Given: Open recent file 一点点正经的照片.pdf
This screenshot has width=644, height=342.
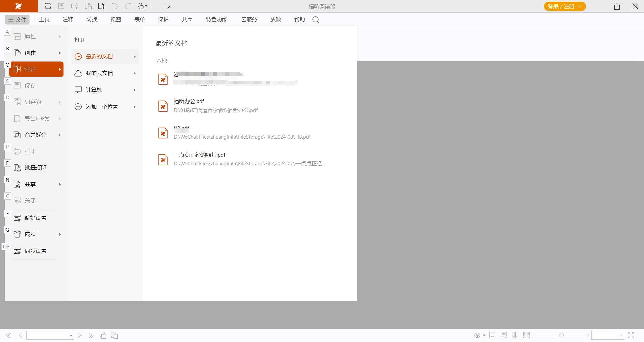Looking at the screenshot, I should pyautogui.click(x=200, y=155).
